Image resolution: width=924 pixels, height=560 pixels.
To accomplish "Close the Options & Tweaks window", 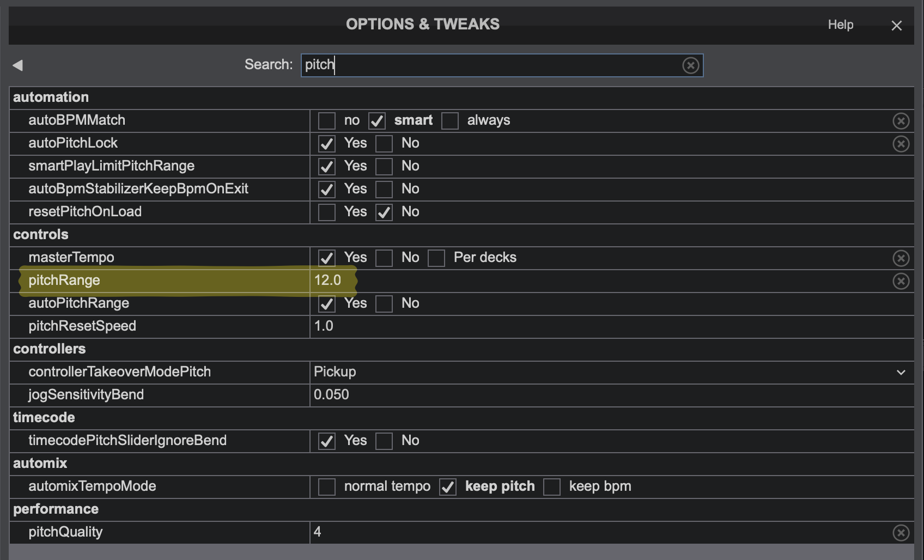I will [896, 26].
